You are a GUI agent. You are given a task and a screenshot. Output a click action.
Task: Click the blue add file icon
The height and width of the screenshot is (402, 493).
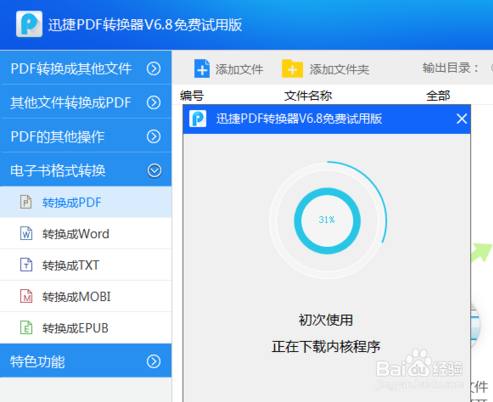click(x=202, y=69)
